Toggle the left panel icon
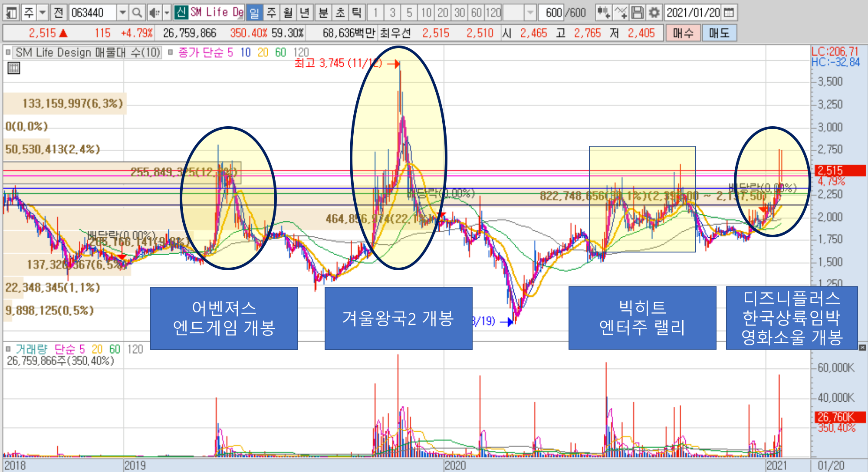 (x=11, y=13)
